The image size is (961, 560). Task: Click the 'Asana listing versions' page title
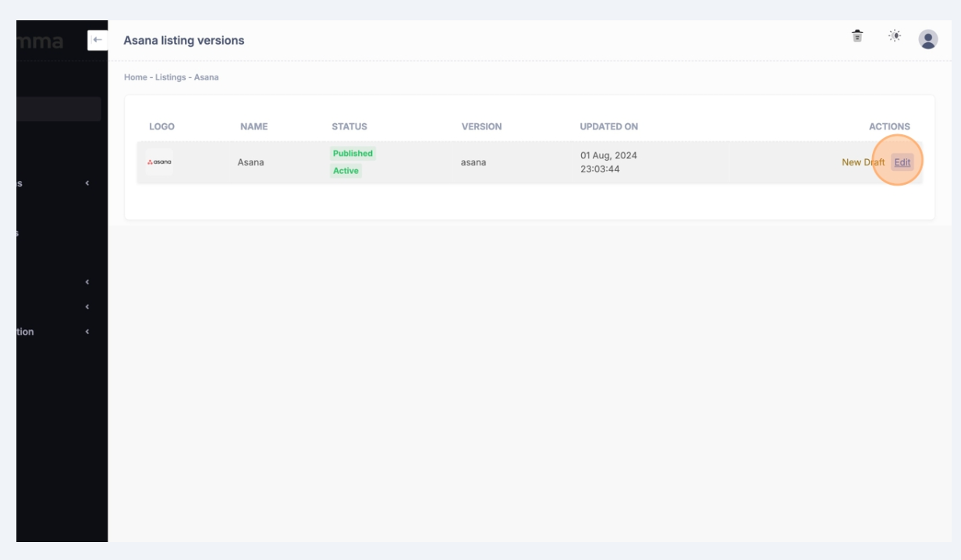[184, 41]
